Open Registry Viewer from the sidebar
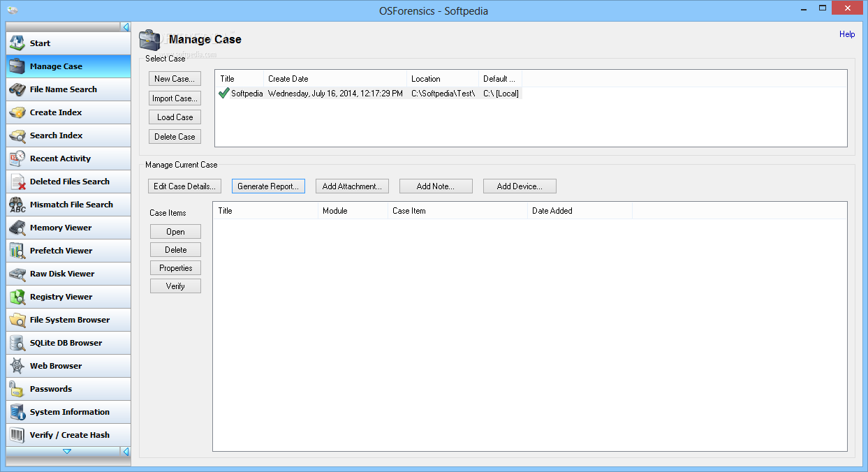The height and width of the screenshot is (472, 868). pyautogui.click(x=68, y=297)
